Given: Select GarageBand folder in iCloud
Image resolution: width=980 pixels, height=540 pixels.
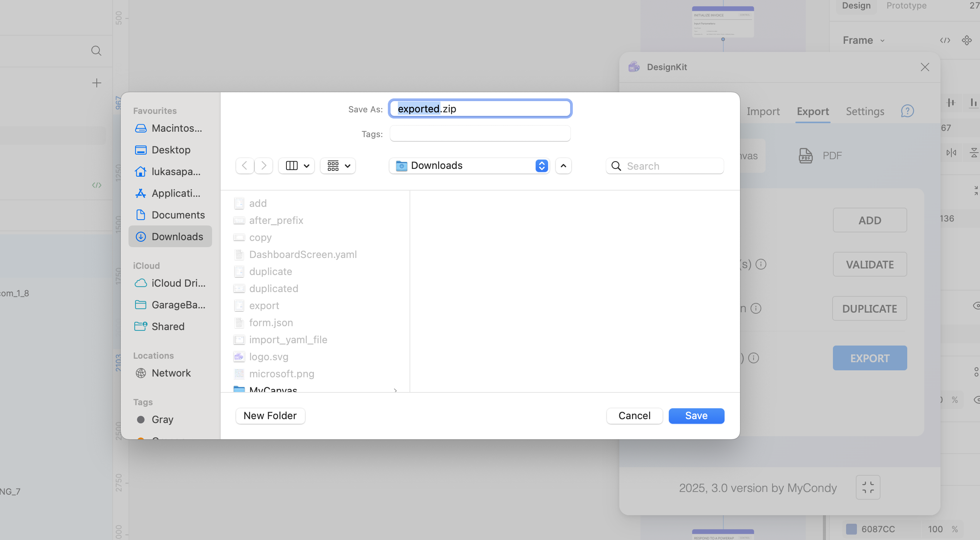Looking at the screenshot, I should tap(170, 305).
